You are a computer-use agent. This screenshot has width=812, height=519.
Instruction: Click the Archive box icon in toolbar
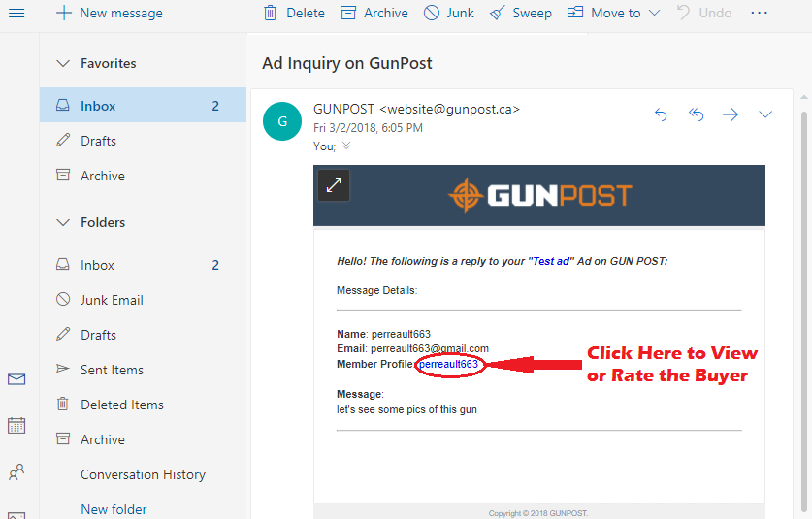point(348,13)
